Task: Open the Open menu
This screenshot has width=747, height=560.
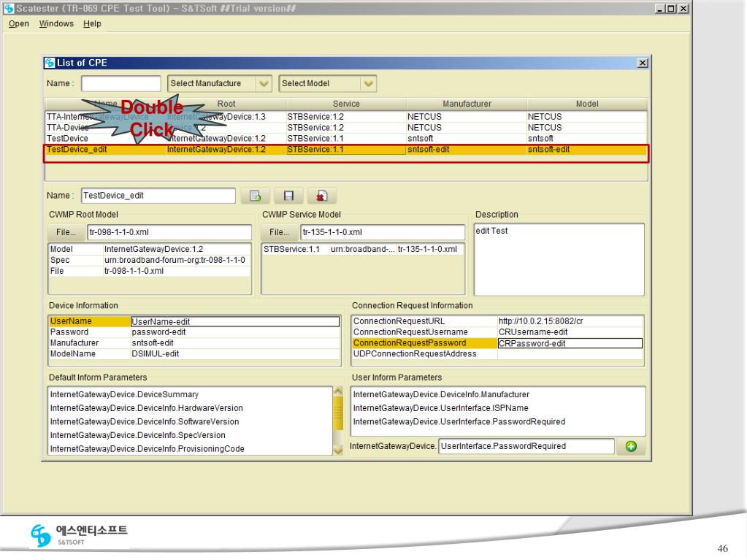Action: click(18, 24)
